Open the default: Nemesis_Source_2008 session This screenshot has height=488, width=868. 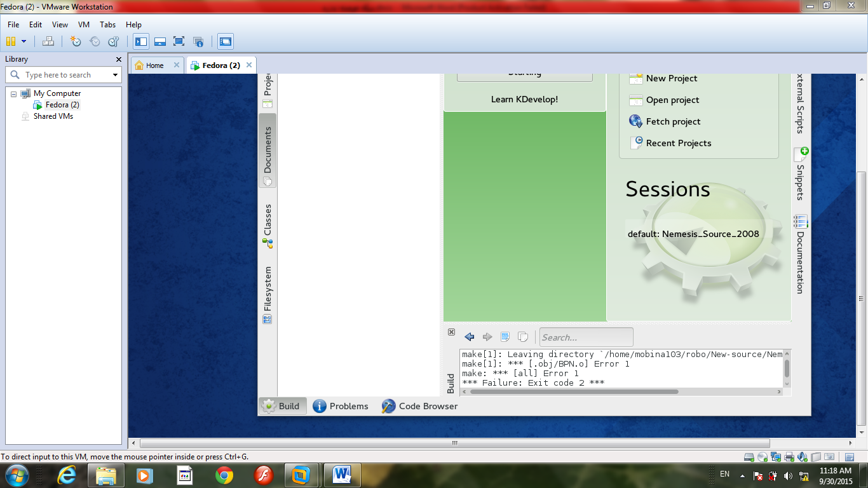click(693, 233)
